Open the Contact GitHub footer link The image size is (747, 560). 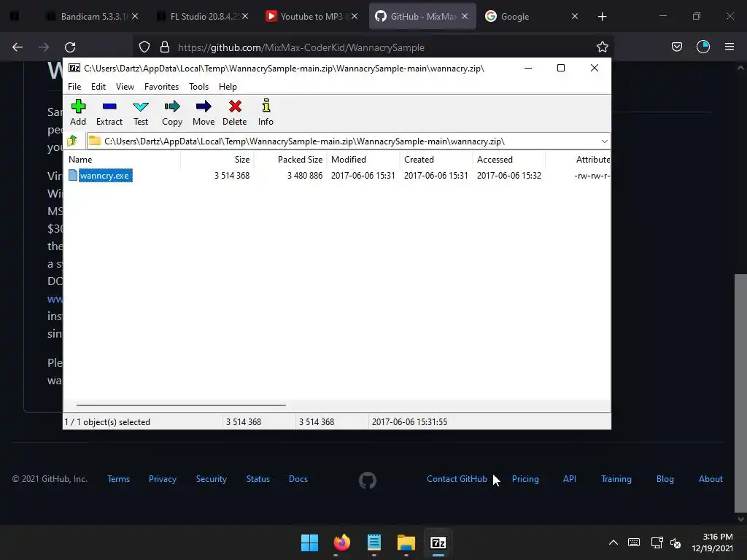[x=457, y=479]
